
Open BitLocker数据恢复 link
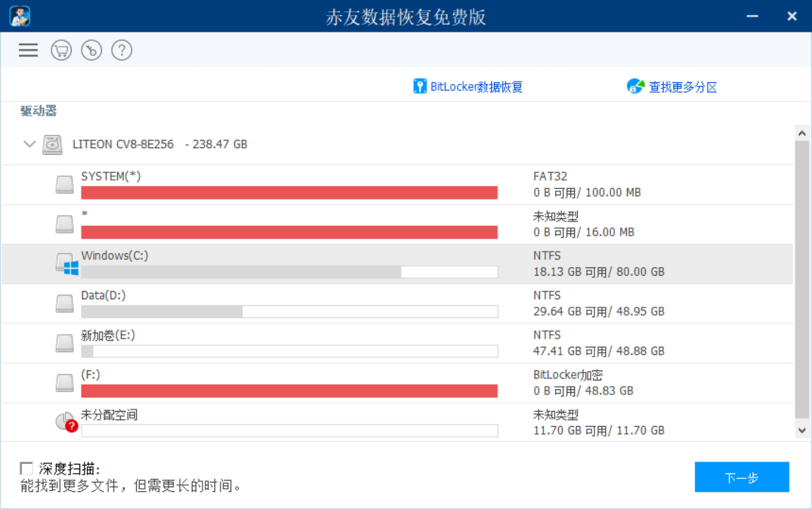click(x=476, y=86)
